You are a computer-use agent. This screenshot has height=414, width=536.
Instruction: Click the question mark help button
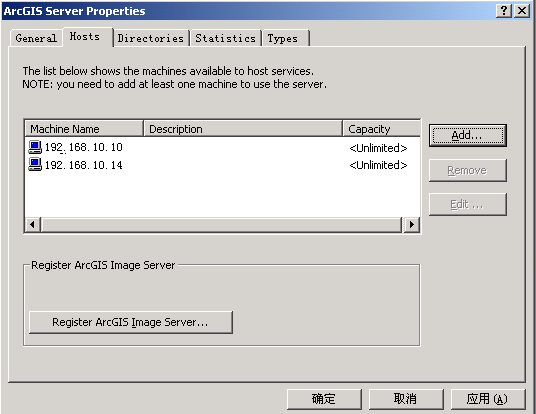coord(504,11)
